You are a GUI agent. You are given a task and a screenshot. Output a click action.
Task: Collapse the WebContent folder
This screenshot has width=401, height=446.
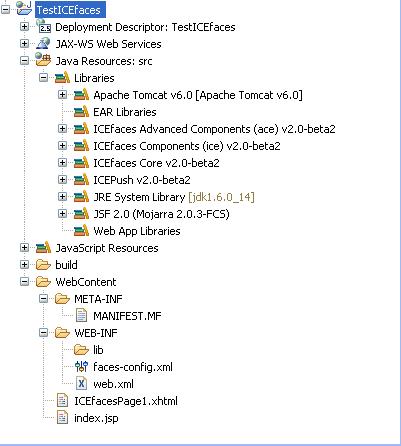(24, 282)
